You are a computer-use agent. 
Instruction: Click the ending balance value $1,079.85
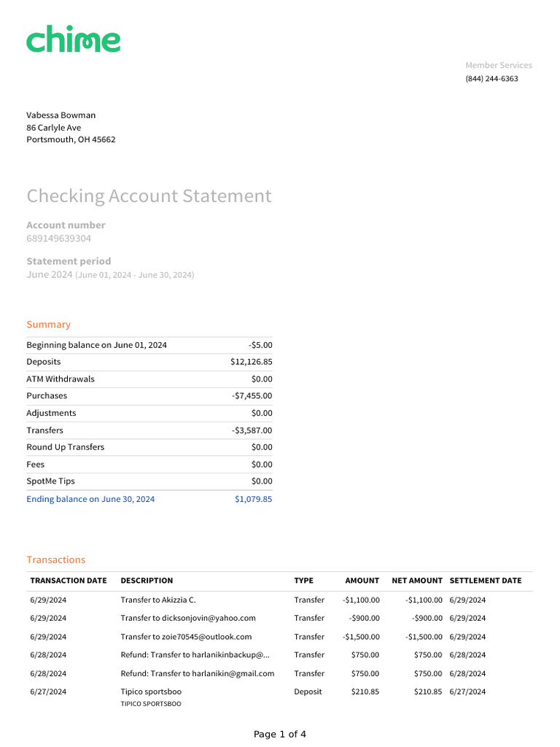pyautogui.click(x=253, y=500)
